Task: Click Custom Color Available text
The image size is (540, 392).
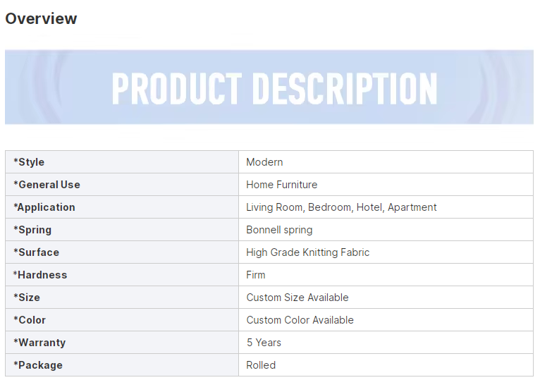Action: click(x=300, y=320)
